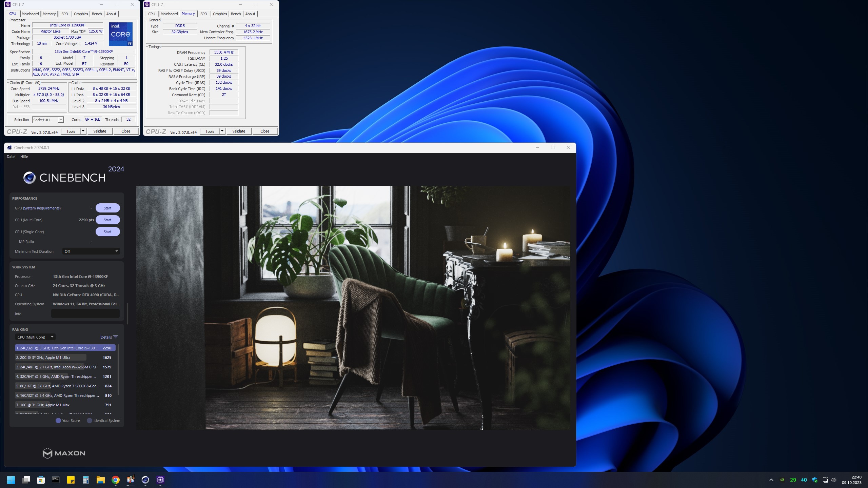Select the Apple M1 Max ranking row

65,405
